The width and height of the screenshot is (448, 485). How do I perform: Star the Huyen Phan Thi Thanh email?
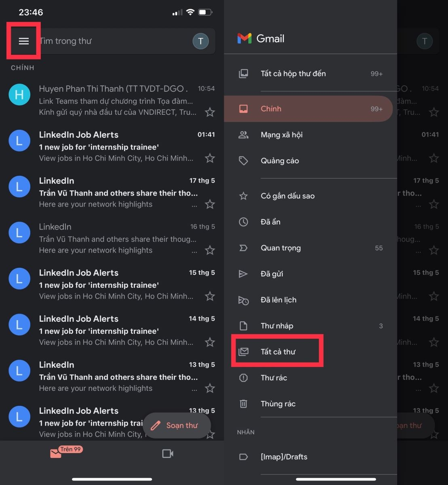click(x=210, y=112)
